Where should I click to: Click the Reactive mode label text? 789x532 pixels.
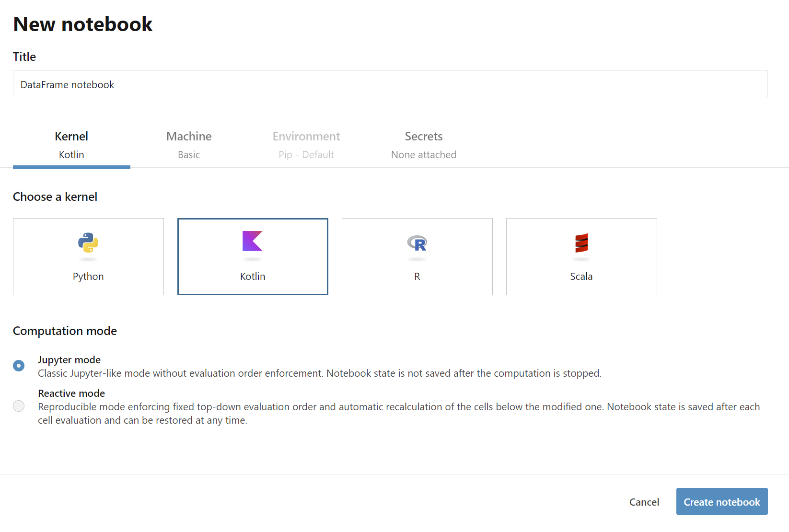point(71,393)
